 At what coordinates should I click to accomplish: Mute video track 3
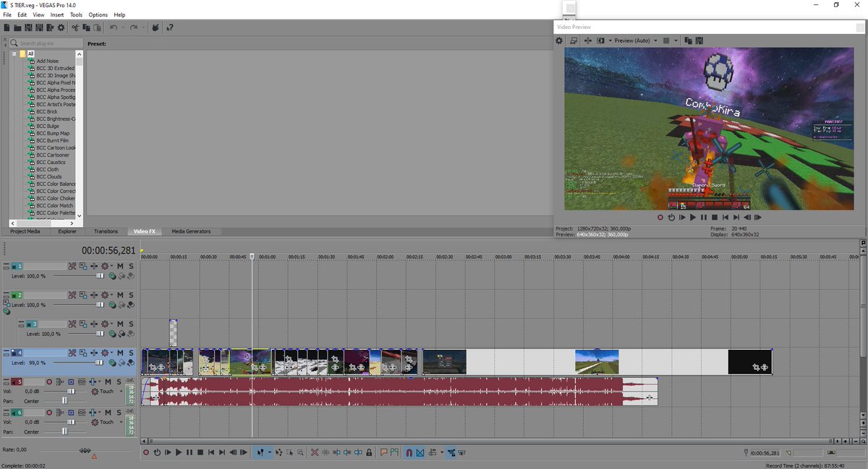120,324
